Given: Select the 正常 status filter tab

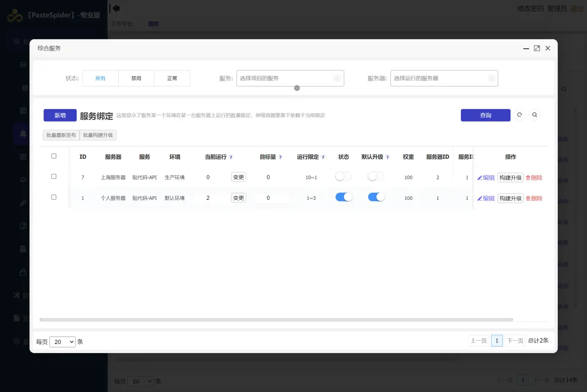Looking at the screenshot, I should pos(172,78).
